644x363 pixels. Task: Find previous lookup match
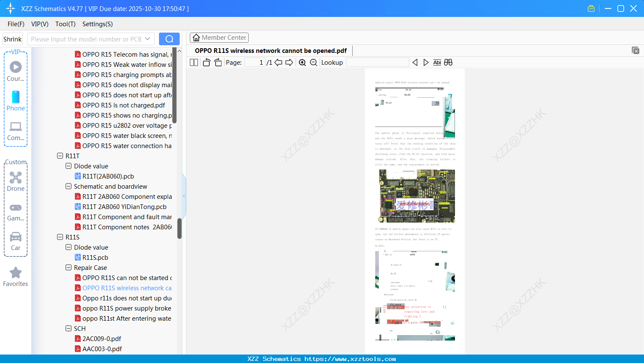coord(415,63)
